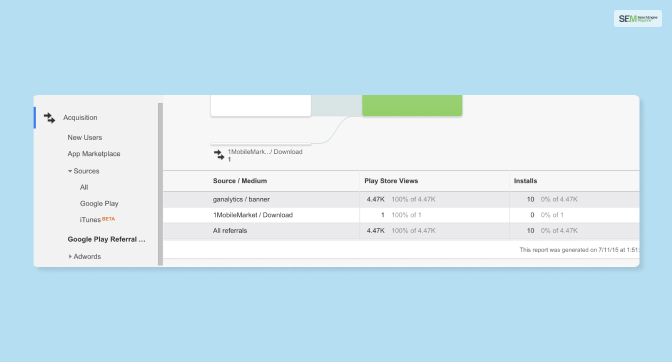Click the white flow source node
This screenshot has width=672, height=362.
pyautogui.click(x=261, y=105)
